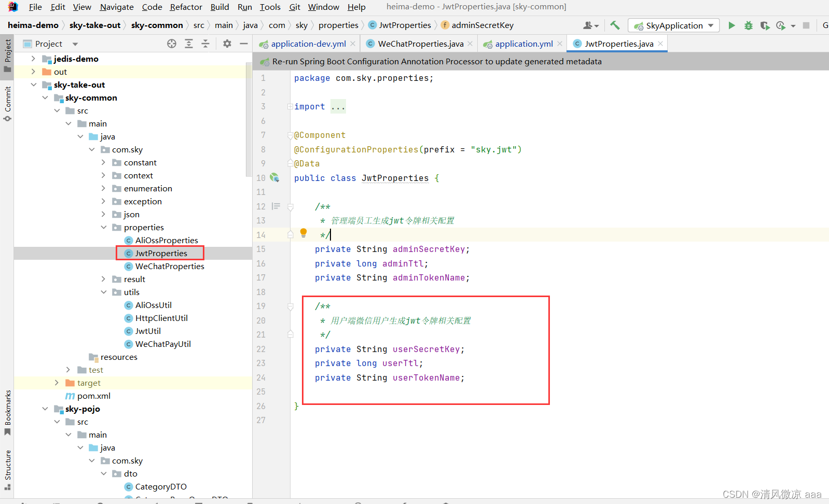Select CategoryDTO class in tree
The height and width of the screenshot is (504, 829).
coord(161,486)
